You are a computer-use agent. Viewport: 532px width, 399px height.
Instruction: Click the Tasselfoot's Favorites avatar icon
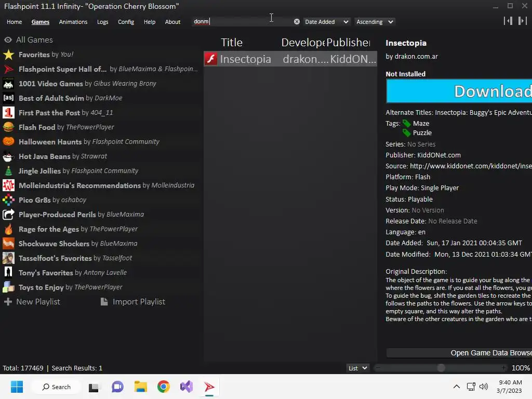(8, 258)
